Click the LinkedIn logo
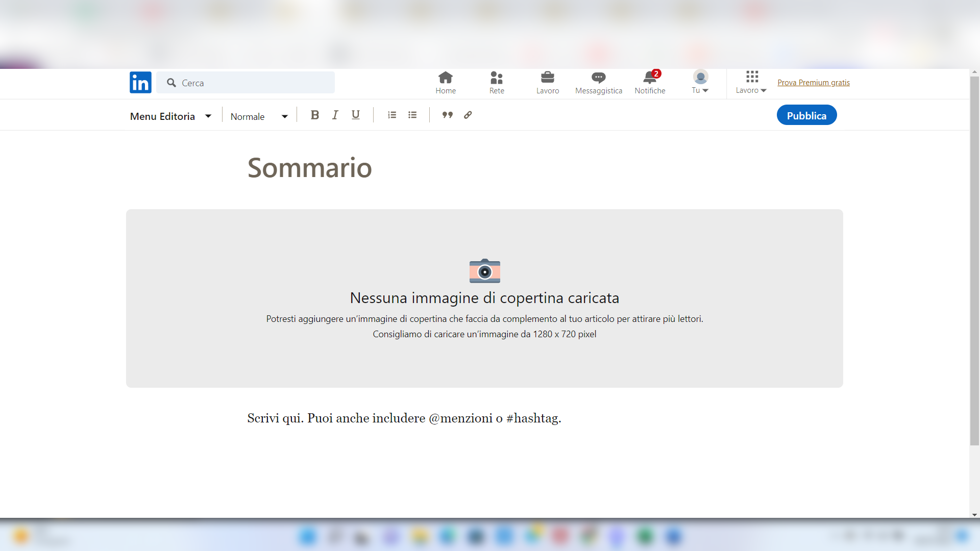980x551 pixels. pyautogui.click(x=140, y=82)
